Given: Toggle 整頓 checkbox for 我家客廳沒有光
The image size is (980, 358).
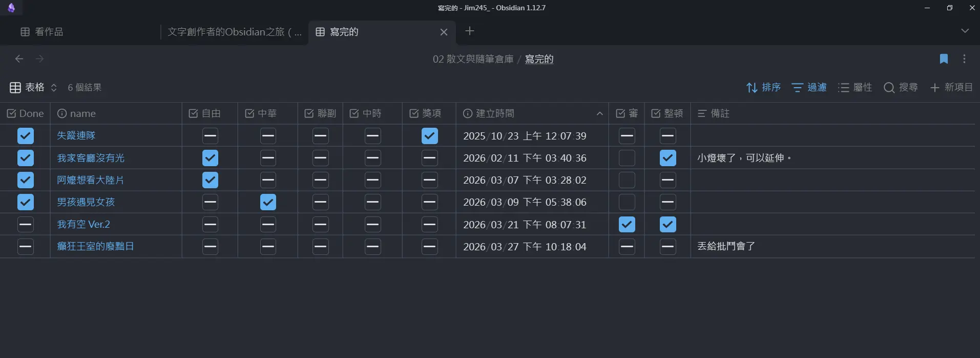Looking at the screenshot, I should pos(668,158).
